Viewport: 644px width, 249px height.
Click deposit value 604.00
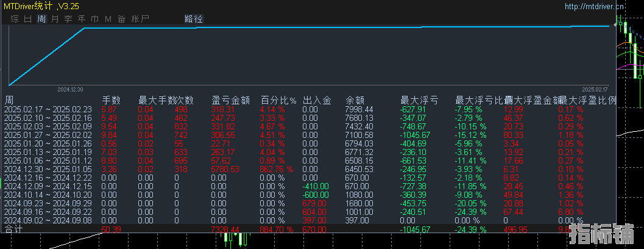314,212
